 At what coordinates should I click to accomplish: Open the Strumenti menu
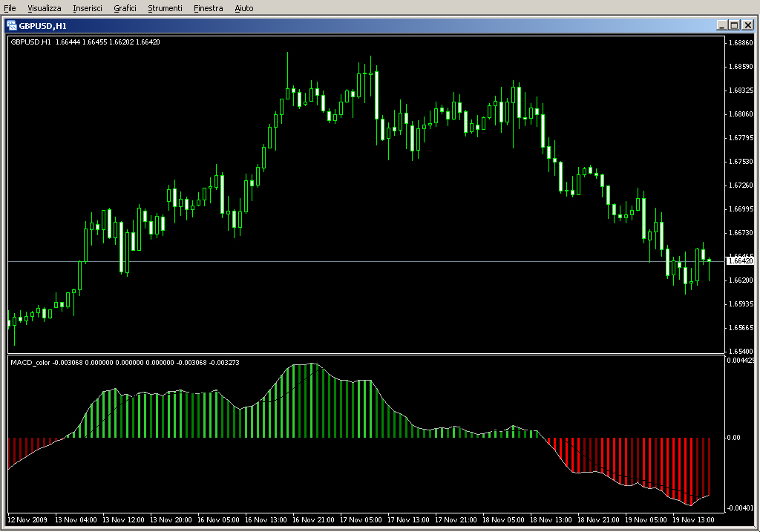click(165, 8)
